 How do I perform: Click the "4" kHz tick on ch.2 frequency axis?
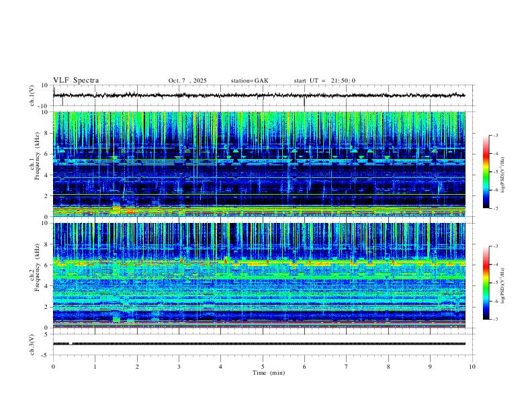[x=47, y=286]
